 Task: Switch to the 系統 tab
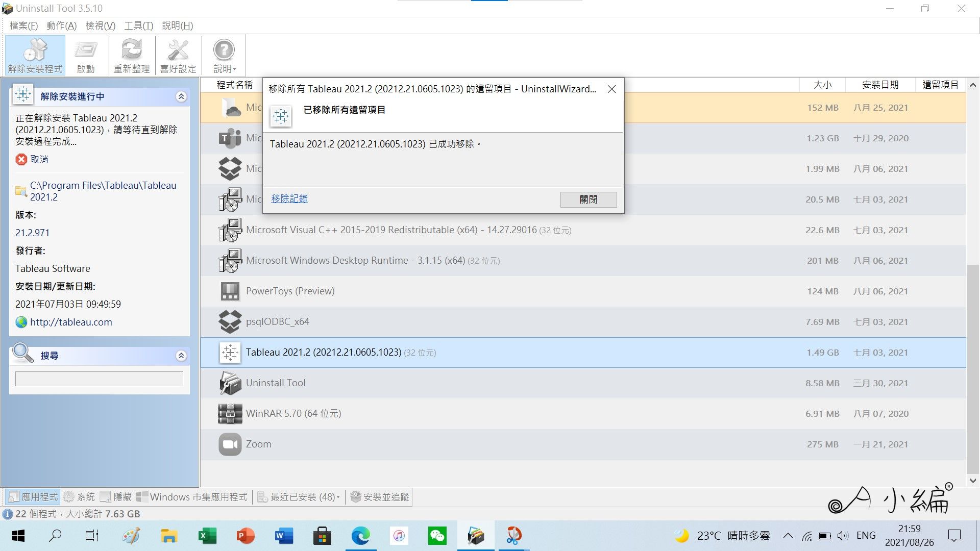pyautogui.click(x=79, y=497)
